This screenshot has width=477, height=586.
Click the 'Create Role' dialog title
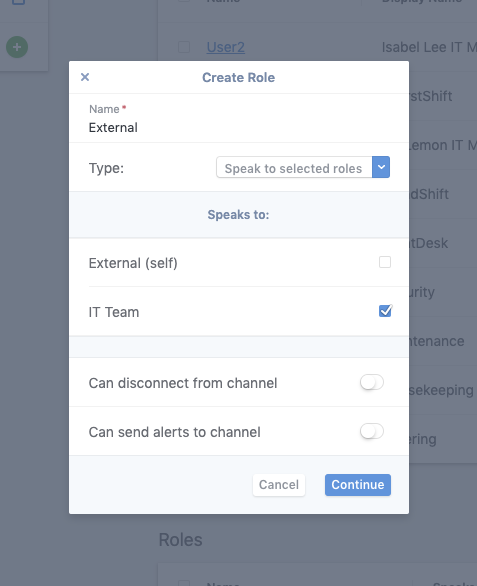(x=238, y=77)
